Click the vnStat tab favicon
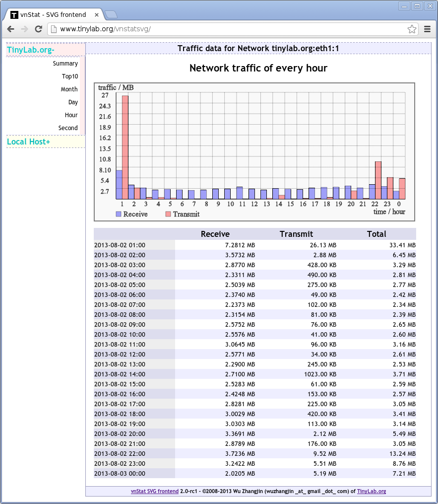This screenshot has height=504, width=438. pos(14,15)
